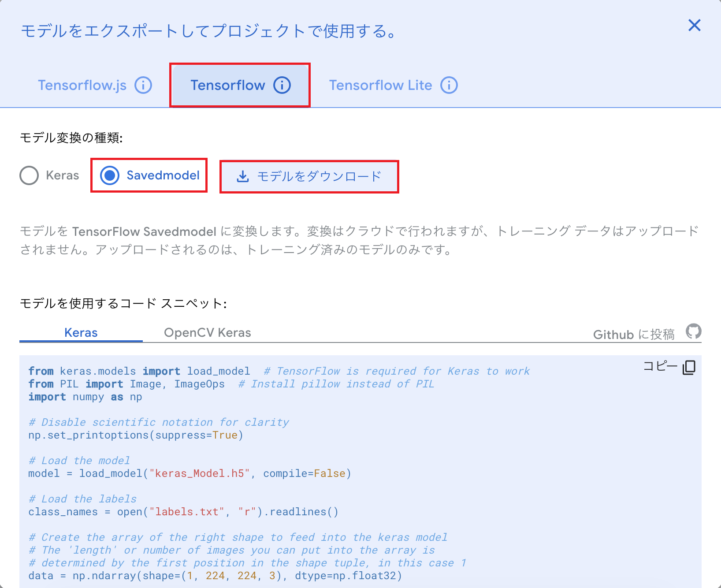Screen dimensions: 721x588
Task: Open the Tensorflow Lite info icon
Action: pyautogui.click(x=449, y=85)
